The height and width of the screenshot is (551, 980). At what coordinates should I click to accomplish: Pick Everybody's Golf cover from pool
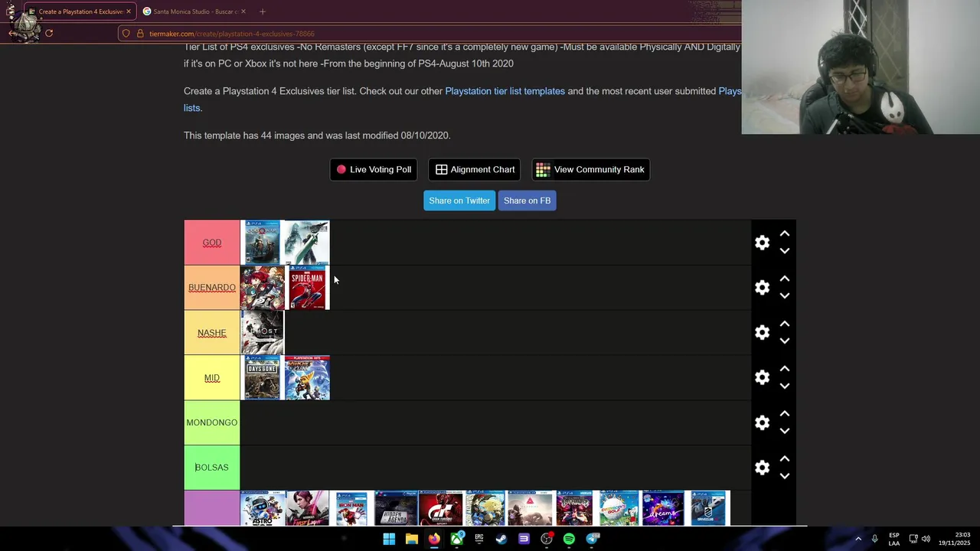(x=619, y=508)
